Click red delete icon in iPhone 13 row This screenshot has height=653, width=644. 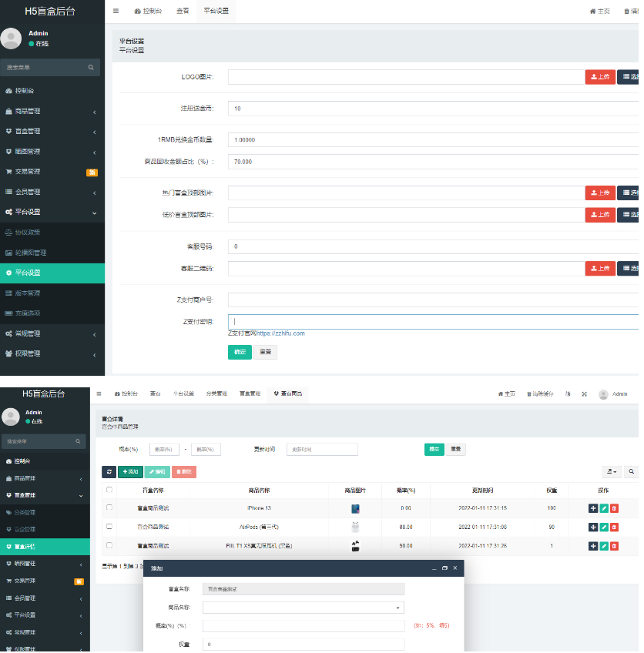[615, 508]
